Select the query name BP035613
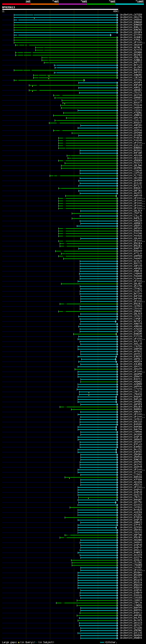The image size is (146, 644). [8, 7]
